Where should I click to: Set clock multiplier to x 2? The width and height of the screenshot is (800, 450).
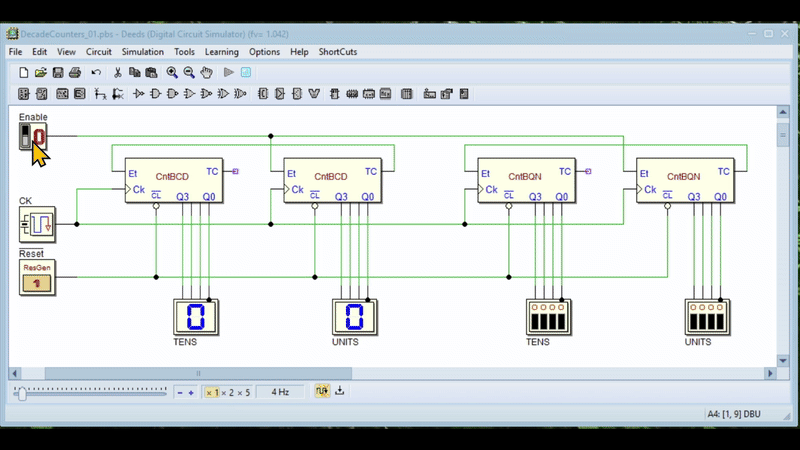tap(228, 392)
